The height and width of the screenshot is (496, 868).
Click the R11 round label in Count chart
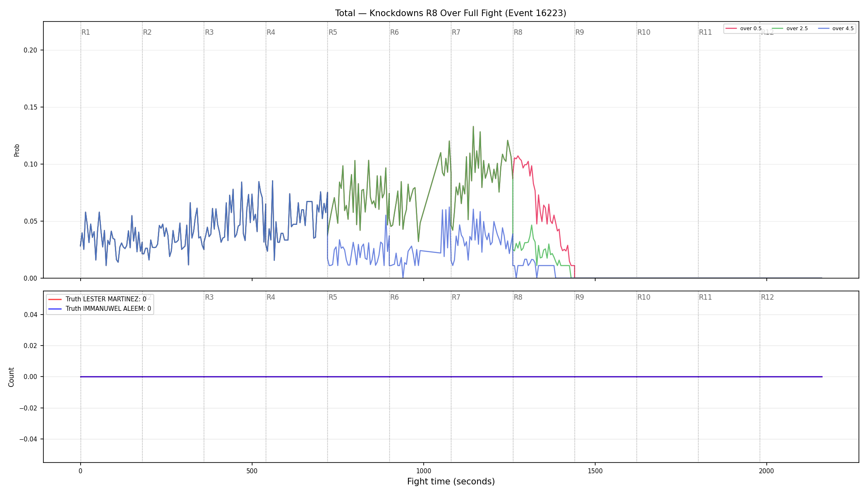(706, 297)
